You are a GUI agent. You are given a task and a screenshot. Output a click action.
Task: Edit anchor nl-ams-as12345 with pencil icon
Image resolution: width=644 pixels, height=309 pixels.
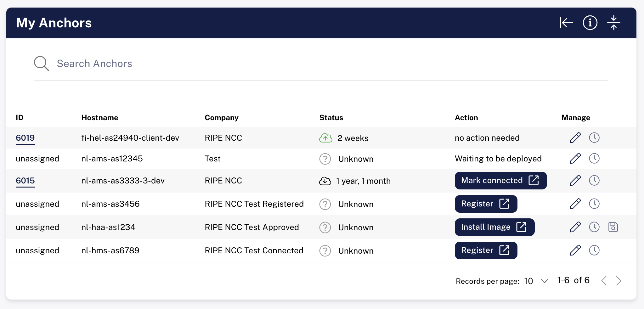pos(575,159)
